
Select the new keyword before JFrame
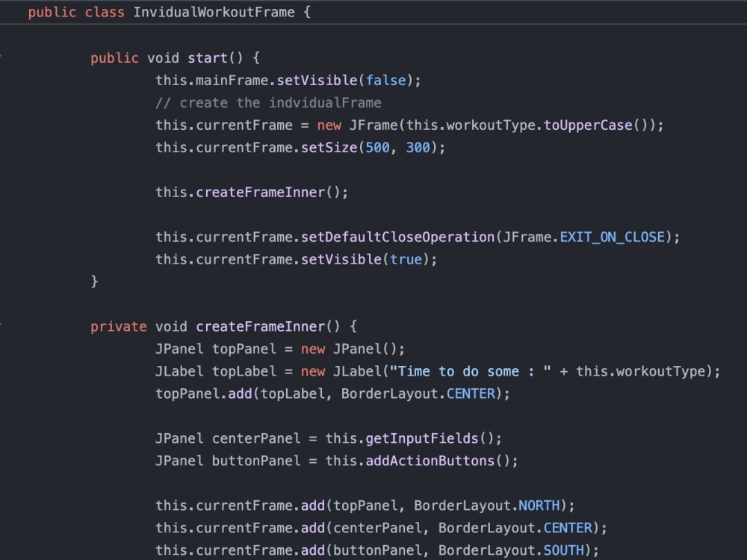pos(329,125)
